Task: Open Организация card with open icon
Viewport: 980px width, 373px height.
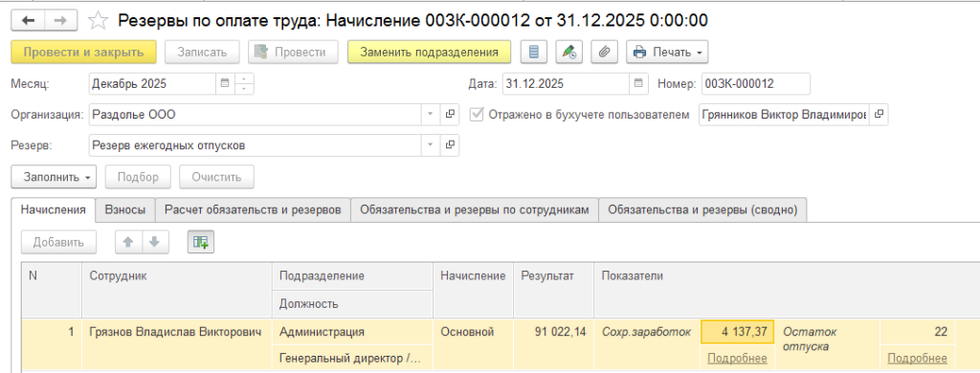Action: tap(450, 115)
